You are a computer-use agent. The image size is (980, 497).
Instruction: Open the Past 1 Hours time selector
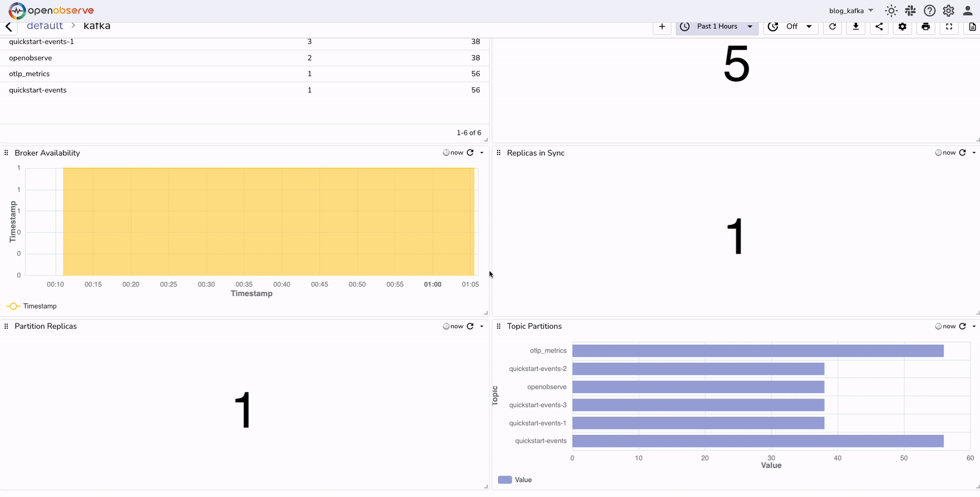click(x=716, y=26)
